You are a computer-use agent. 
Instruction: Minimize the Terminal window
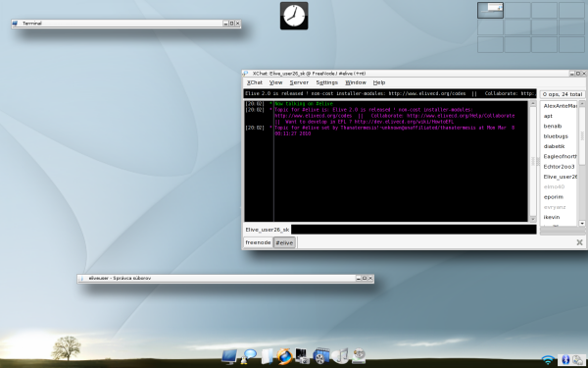coord(225,24)
